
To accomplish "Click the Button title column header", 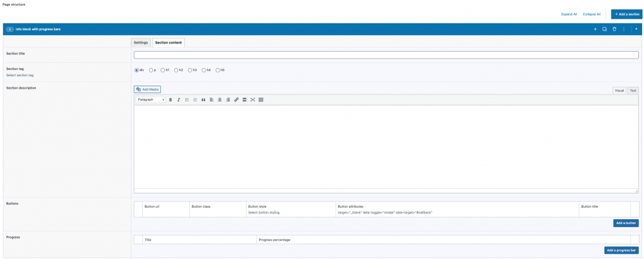I will (589, 206).
